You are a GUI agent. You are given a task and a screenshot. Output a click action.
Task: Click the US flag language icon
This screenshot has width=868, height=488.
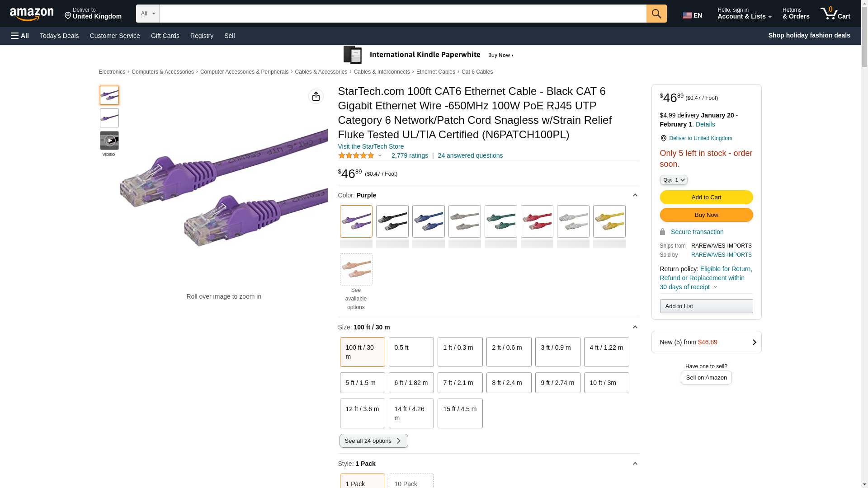687,15
